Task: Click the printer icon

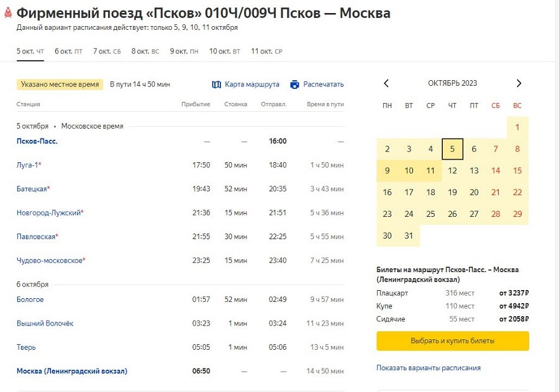Action: point(294,84)
